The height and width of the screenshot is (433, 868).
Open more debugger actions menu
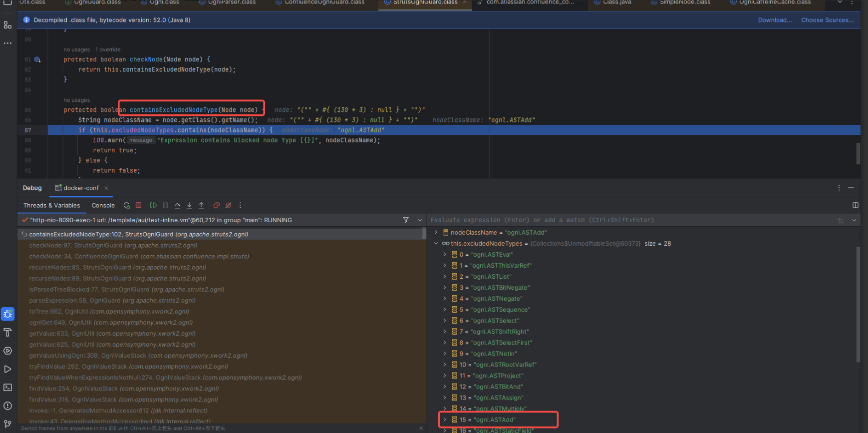240,205
